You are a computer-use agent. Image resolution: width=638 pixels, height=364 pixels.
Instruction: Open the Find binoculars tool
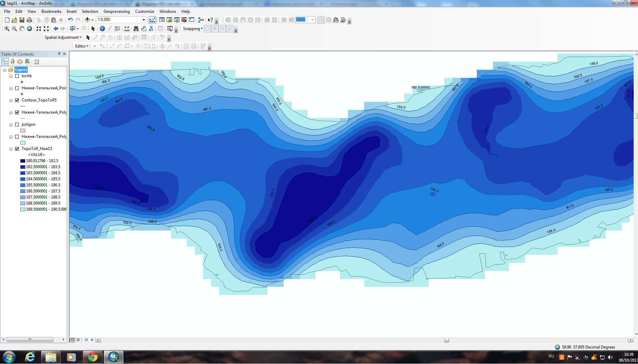coord(136,29)
